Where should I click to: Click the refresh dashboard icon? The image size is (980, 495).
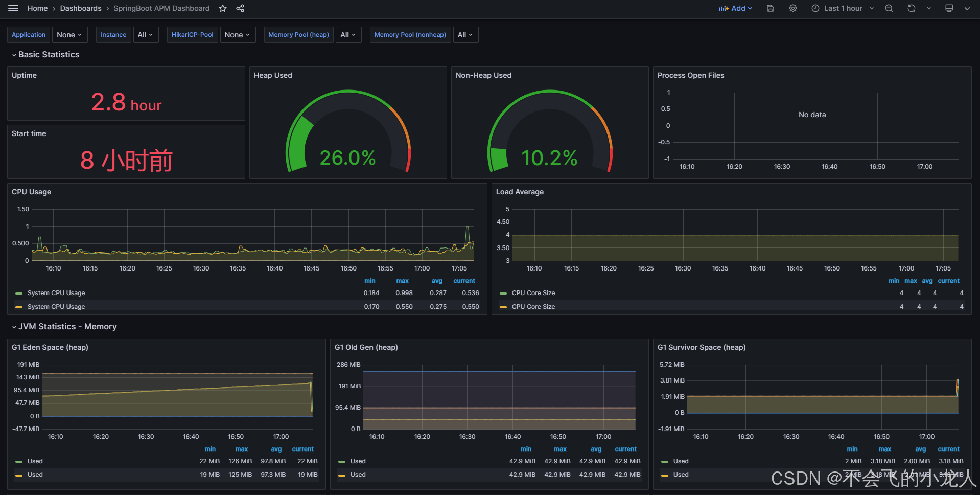[912, 8]
